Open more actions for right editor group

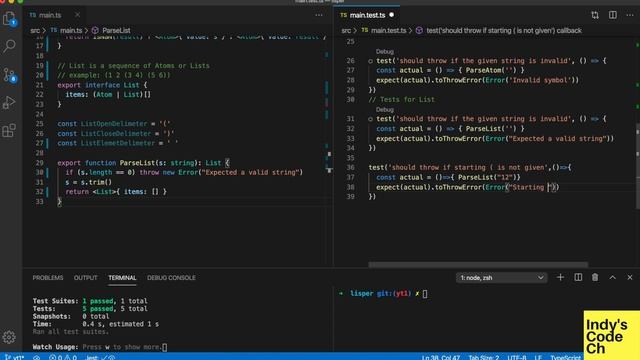630,15
